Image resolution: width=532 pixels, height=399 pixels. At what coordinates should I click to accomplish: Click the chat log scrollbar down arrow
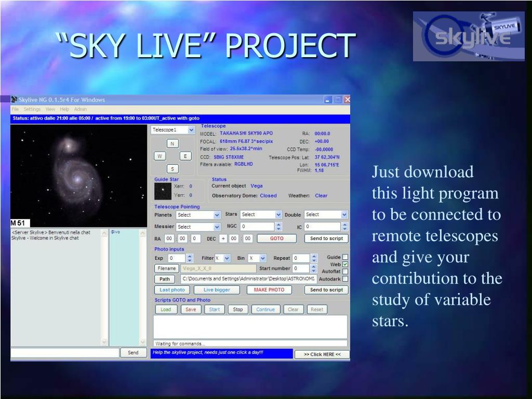coord(104,342)
